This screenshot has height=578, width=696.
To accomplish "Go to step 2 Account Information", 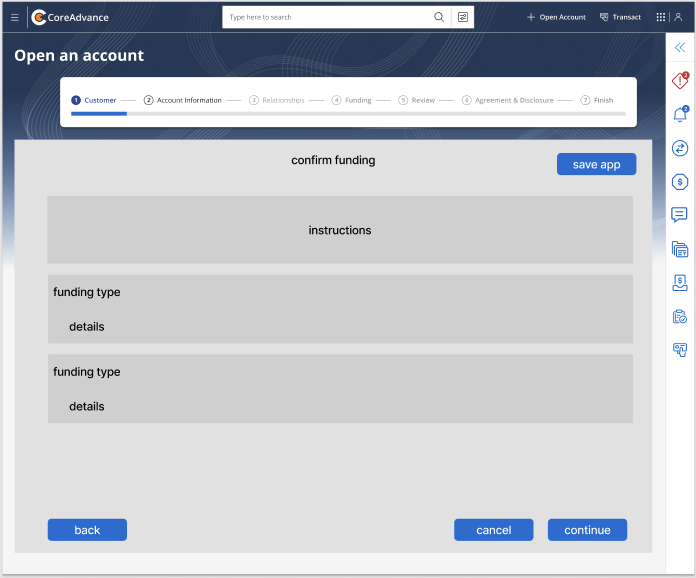I will [x=182, y=100].
